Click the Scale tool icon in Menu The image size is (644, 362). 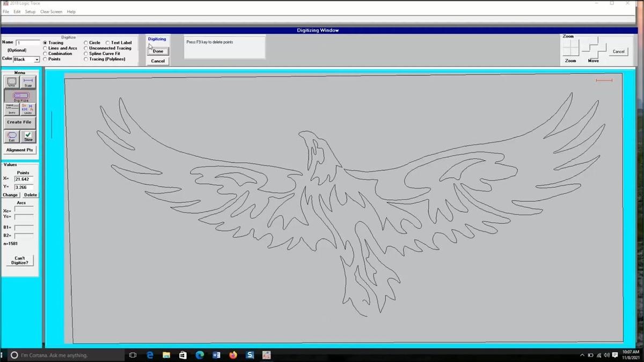click(28, 82)
